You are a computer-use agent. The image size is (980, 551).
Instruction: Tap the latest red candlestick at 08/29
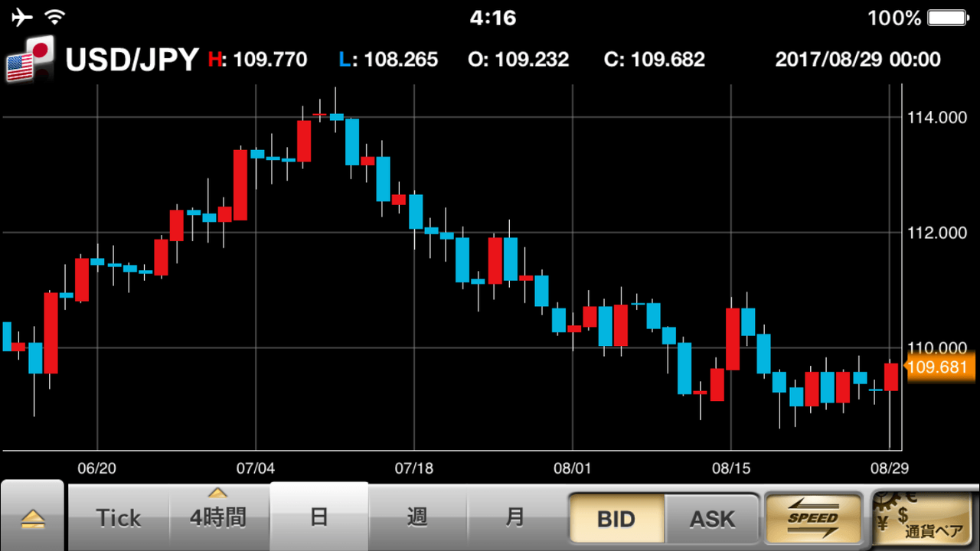tap(891, 377)
